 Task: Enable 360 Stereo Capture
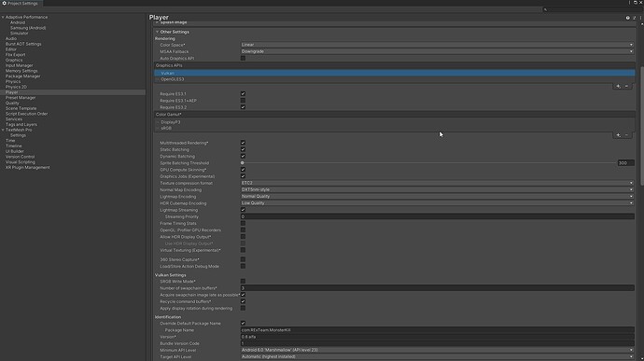[243, 259]
